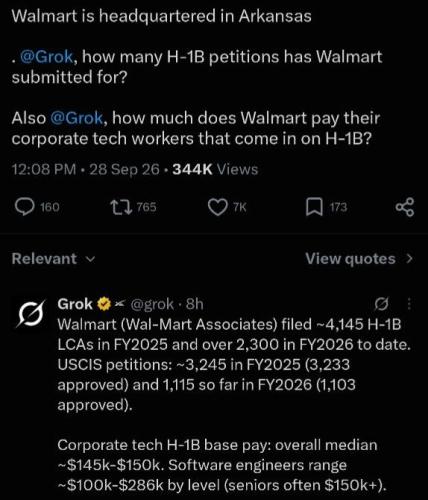Click the 344K Views count
The image size is (428, 500).
point(215,169)
